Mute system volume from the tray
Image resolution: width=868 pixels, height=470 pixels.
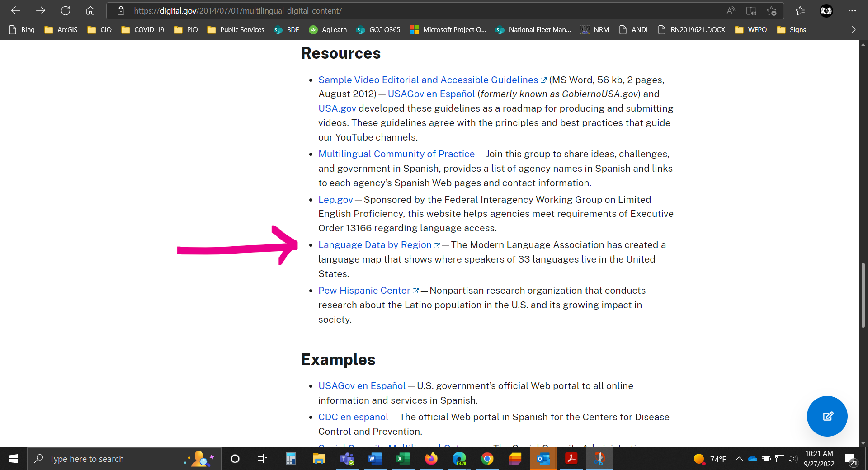point(793,459)
